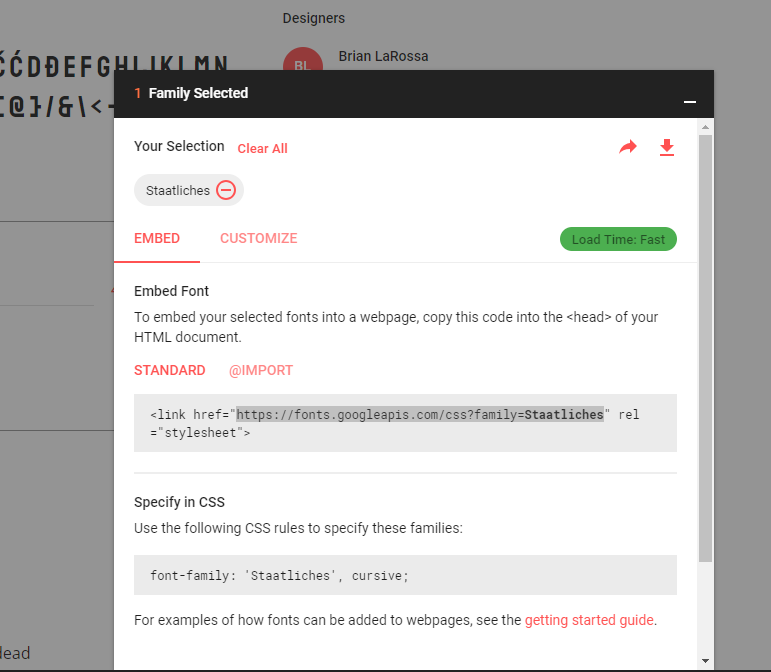Switch to the CUSTOMIZE tab
The height and width of the screenshot is (672, 771).
[259, 238]
